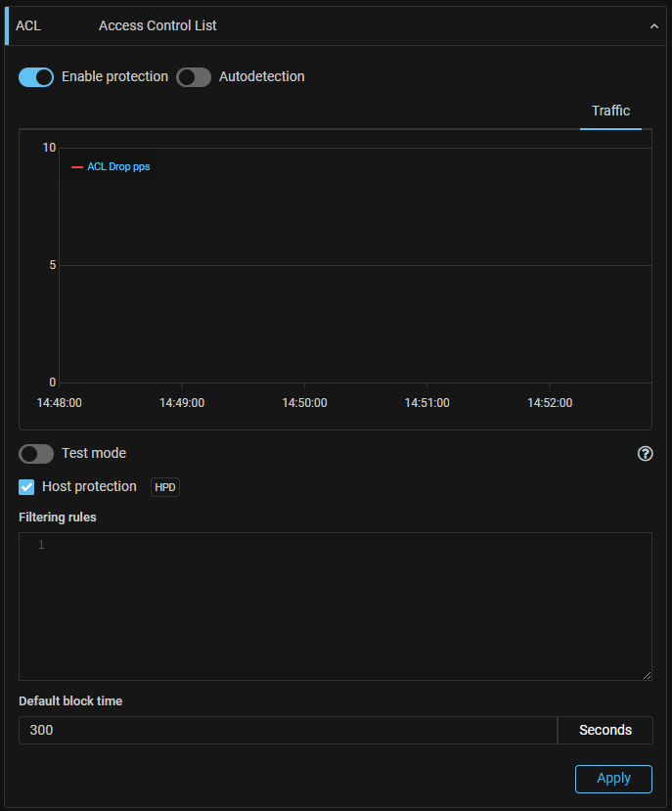Screen dimensions: 672x811
Task: Toggle ACL Drop pps legend label
Action: click(x=118, y=167)
